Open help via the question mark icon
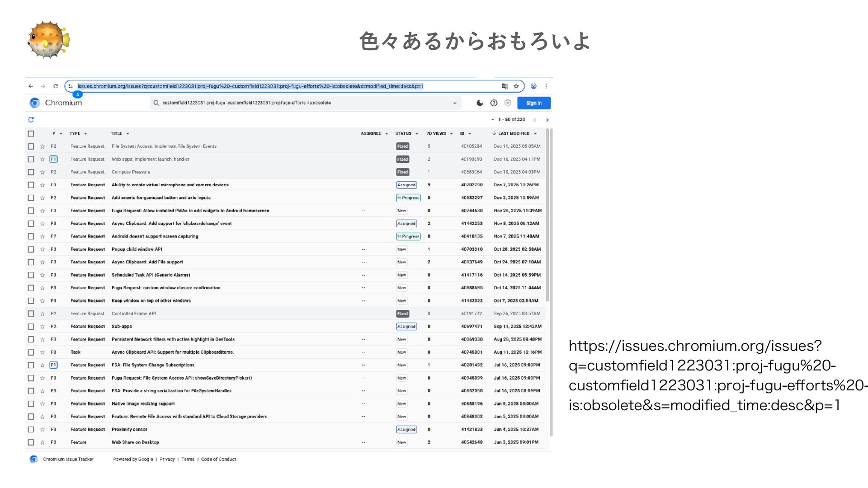This screenshot has height=488, width=868. coord(494,103)
